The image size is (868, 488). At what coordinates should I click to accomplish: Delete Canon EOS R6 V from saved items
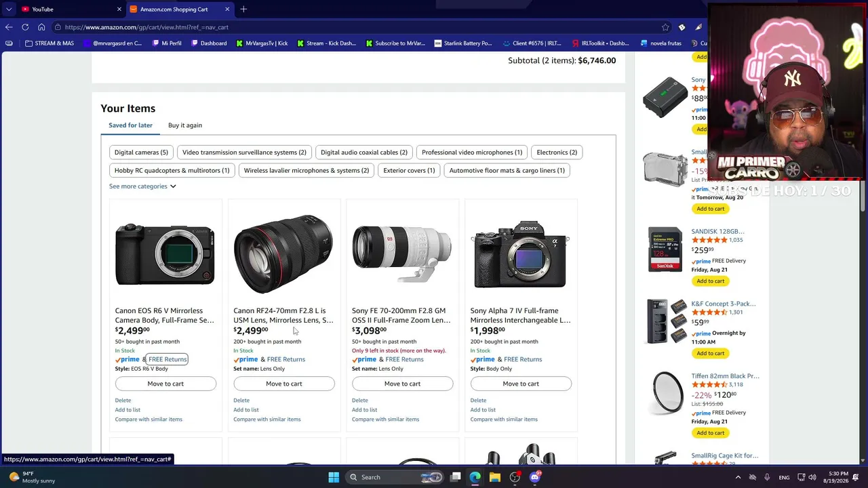123,401
